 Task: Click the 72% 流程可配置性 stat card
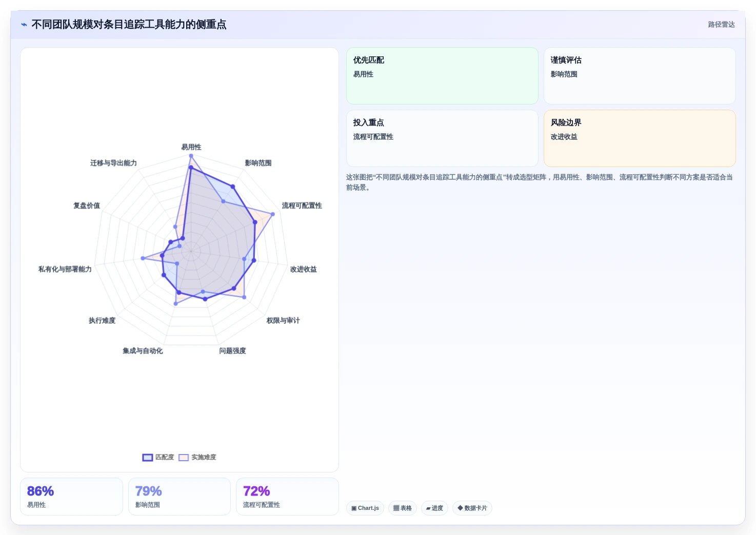coord(287,497)
